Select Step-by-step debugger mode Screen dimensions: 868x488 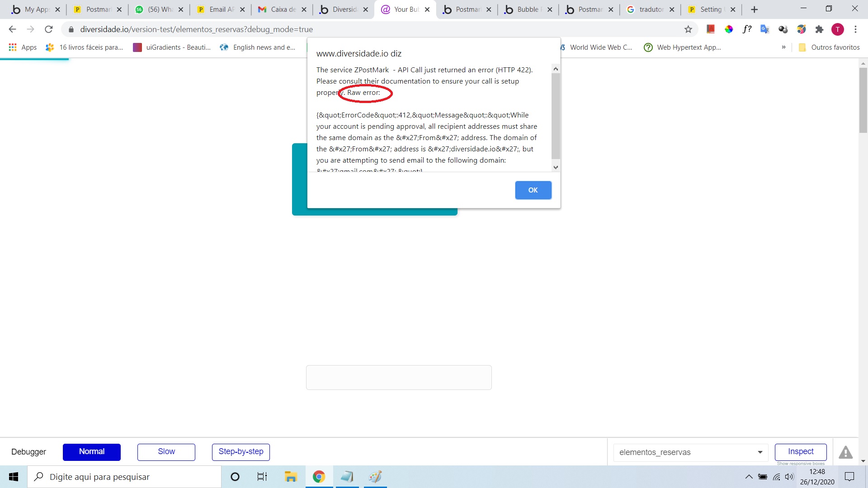click(241, 452)
